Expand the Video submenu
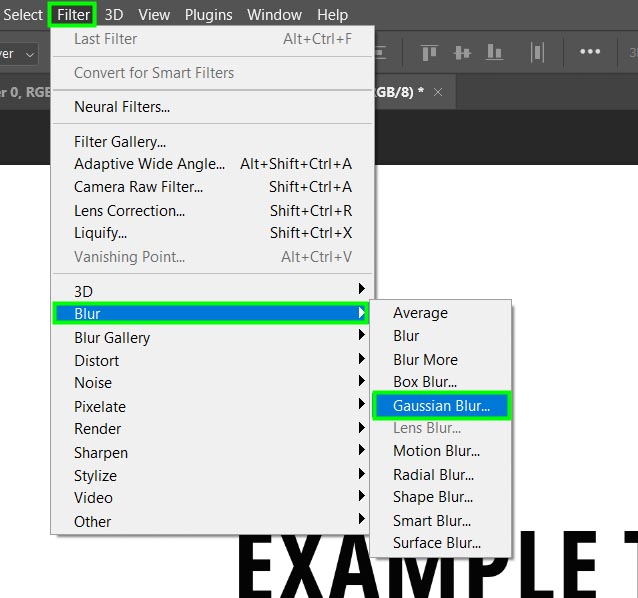The height and width of the screenshot is (598, 638). point(212,498)
